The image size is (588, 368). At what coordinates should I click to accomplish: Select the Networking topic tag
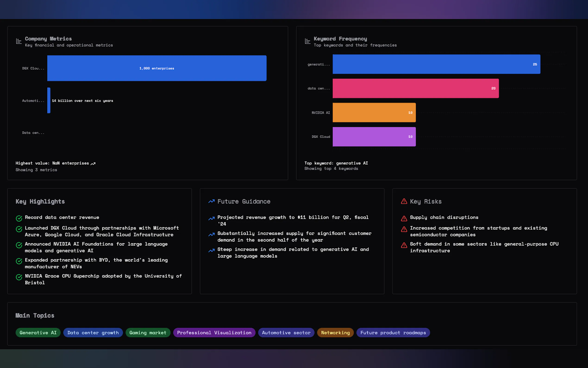coord(335,333)
